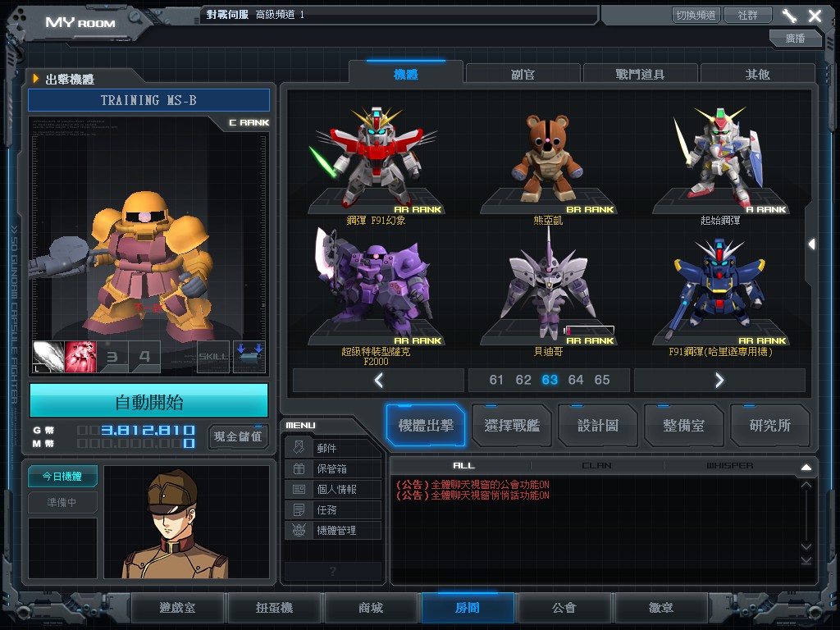Open the 機體管理 unit management entry
Screen dimensions: 840x630
pyautogui.click(x=333, y=530)
